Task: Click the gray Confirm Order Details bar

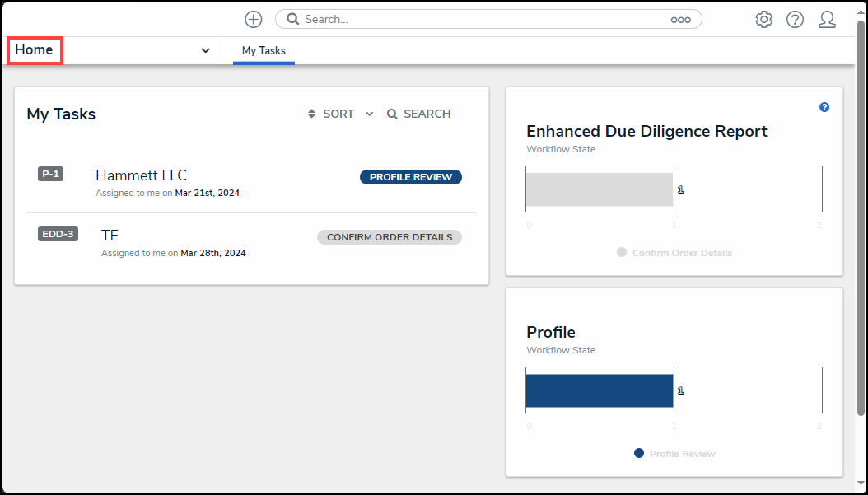Action: pyautogui.click(x=600, y=190)
